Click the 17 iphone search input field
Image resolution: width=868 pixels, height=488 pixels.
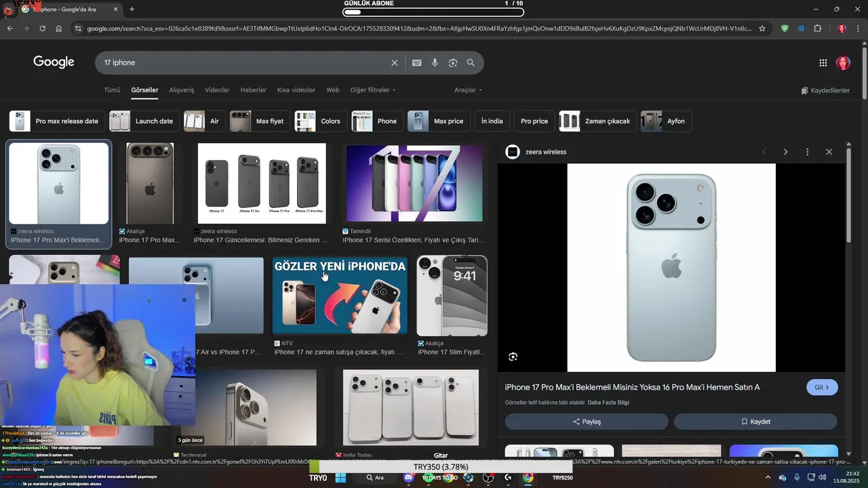[244, 62]
